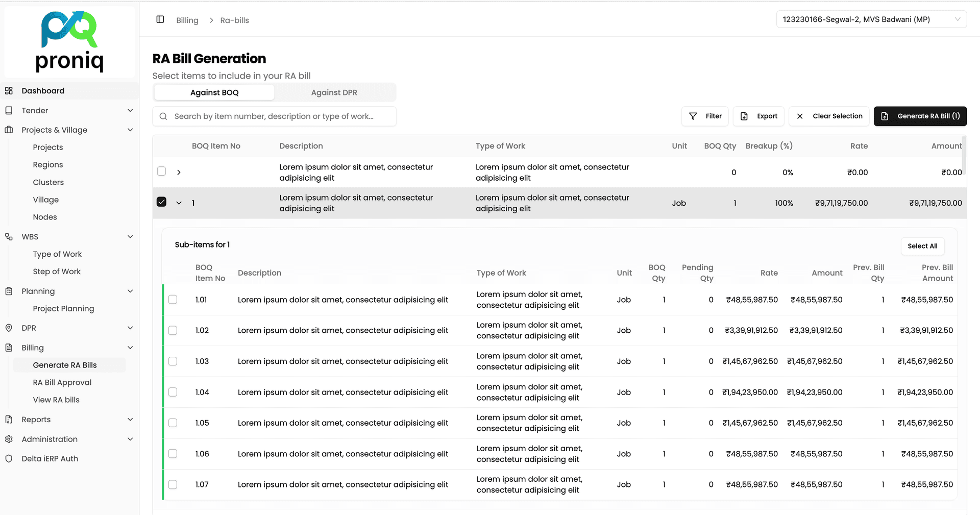Screen dimensions: 980x515
Task: Click the Tender icon in sidebar
Action: (x=9, y=111)
